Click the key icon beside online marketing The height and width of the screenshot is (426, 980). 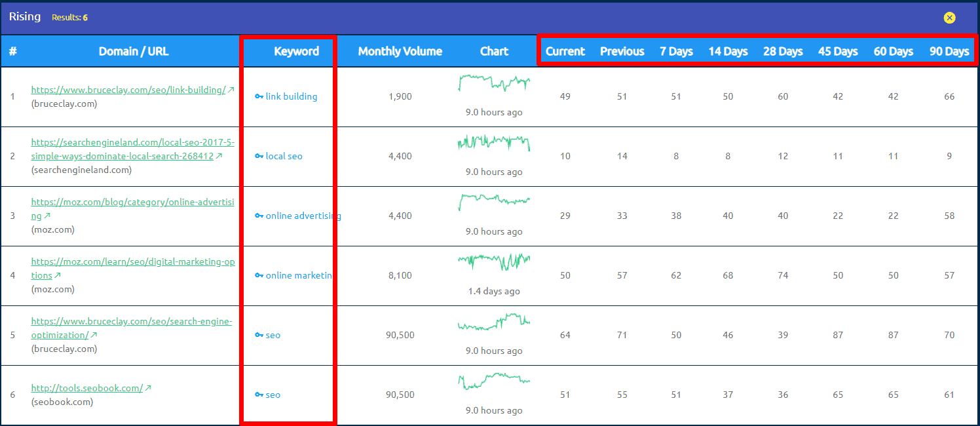click(259, 276)
